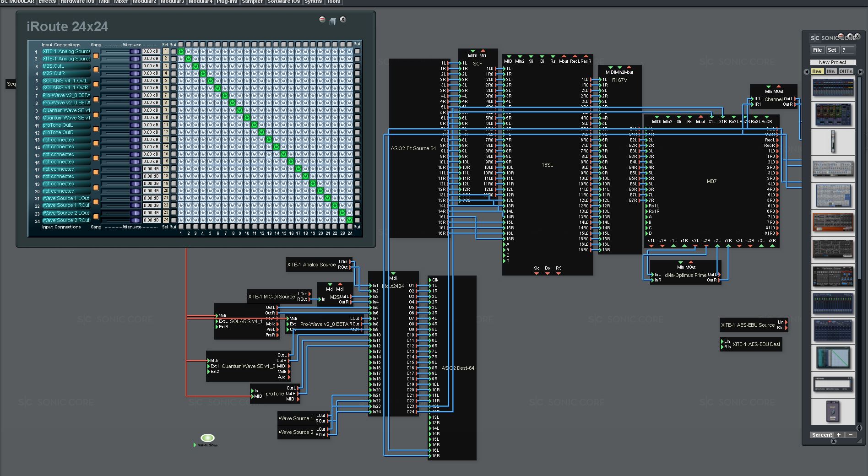Click the File button in Sonic Core window

(x=817, y=50)
